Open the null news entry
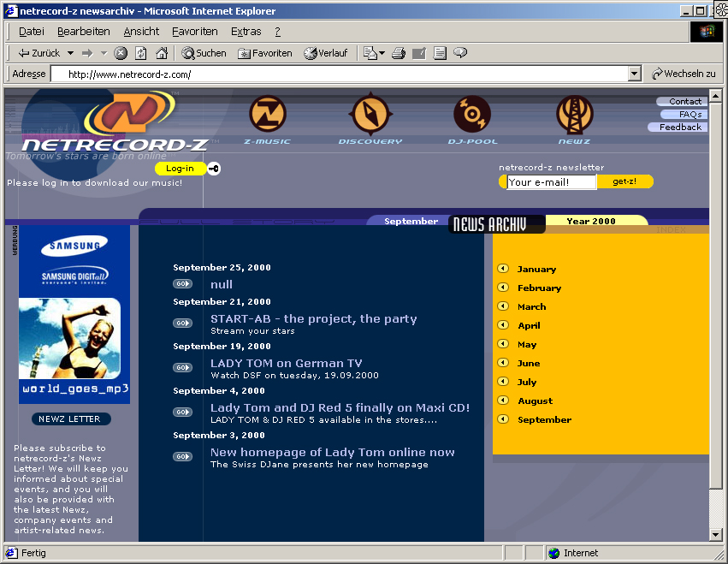Image resolution: width=728 pixels, height=564 pixels. [x=222, y=284]
